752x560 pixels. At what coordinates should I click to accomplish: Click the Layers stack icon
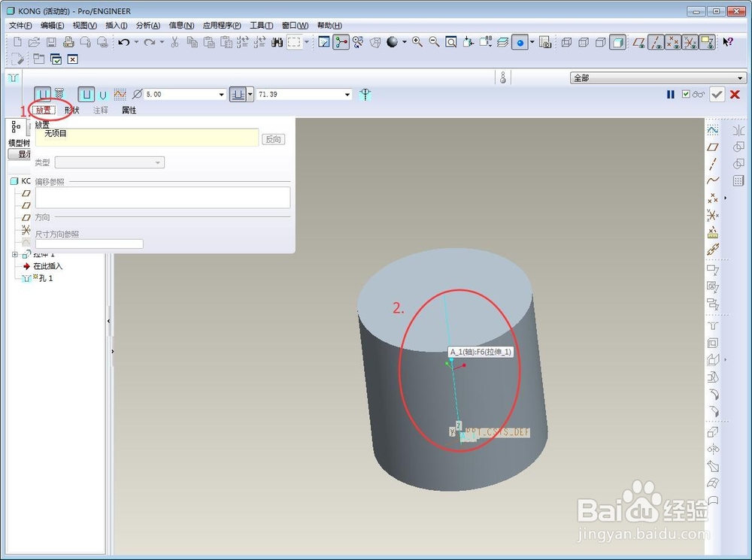coord(502,42)
